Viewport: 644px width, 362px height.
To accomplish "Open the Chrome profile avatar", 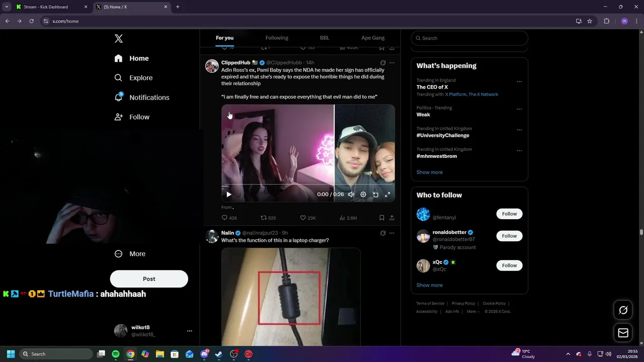I will click(x=624, y=21).
